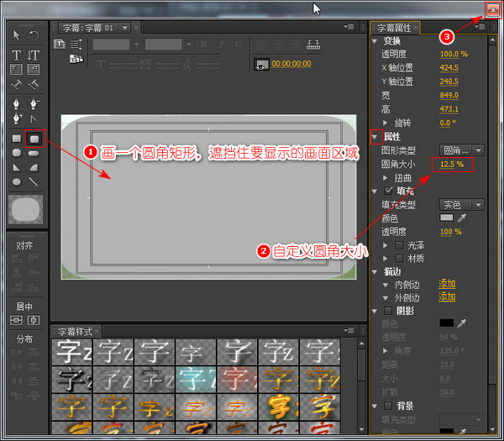The width and height of the screenshot is (504, 441).
Task: Select the highlighted Rounded Corner Rectangle tool
Action: (34, 139)
